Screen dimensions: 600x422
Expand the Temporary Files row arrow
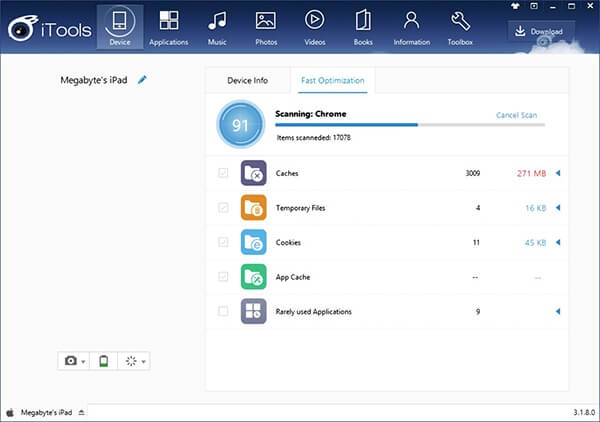pyautogui.click(x=558, y=208)
